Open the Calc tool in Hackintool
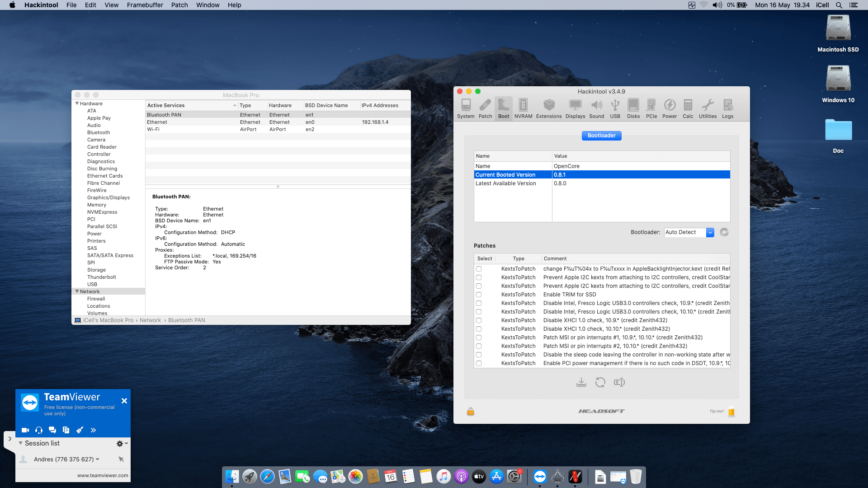868x488 pixels. coord(688,108)
